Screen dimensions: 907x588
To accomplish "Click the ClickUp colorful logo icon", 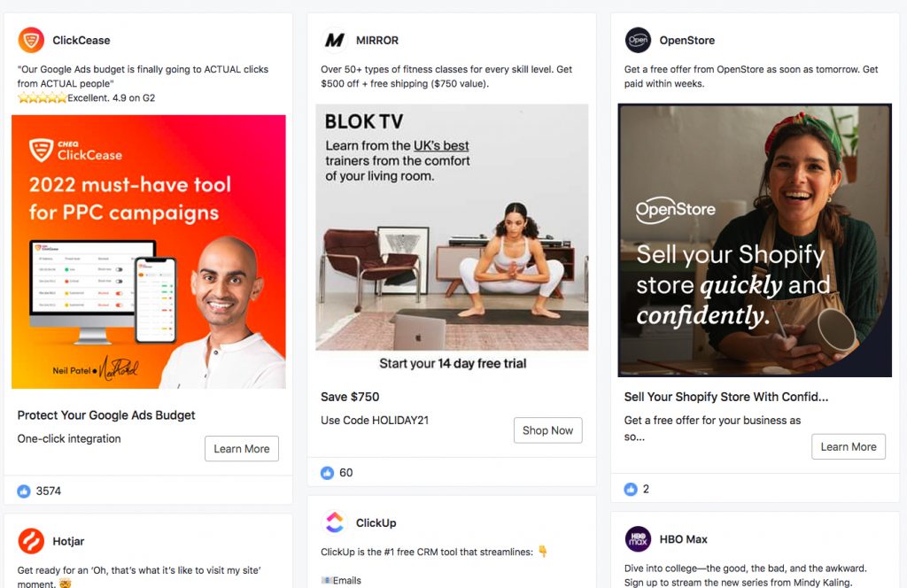I will tap(334, 522).
